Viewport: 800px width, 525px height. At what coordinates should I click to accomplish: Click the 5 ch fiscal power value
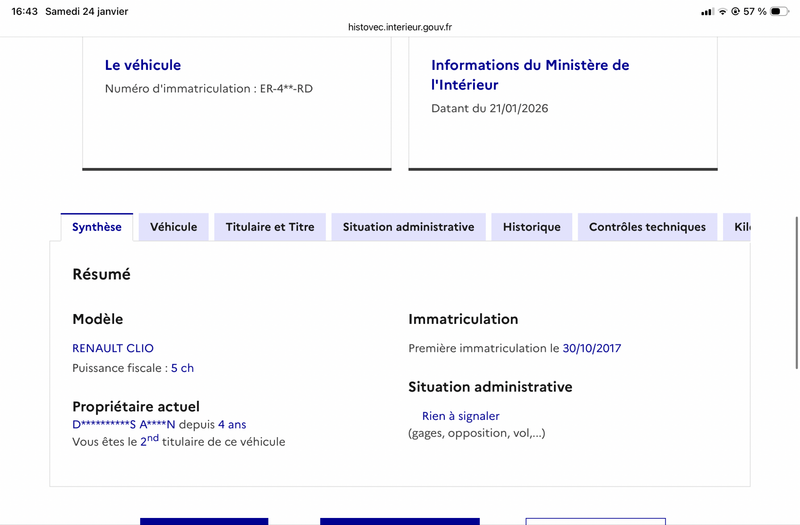click(x=182, y=368)
